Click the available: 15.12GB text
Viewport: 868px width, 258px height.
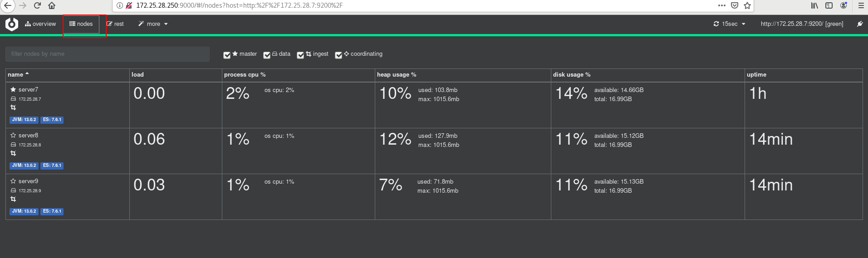coord(619,136)
